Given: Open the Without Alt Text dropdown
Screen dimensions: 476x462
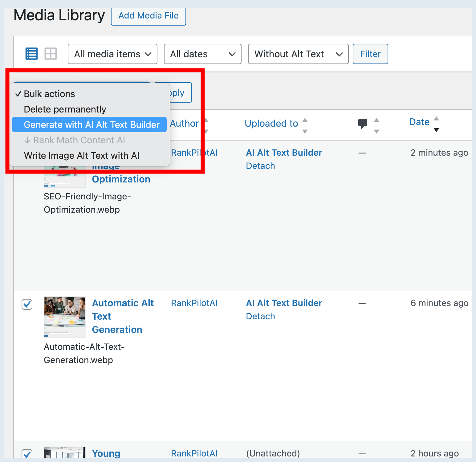Looking at the screenshot, I should [x=298, y=54].
